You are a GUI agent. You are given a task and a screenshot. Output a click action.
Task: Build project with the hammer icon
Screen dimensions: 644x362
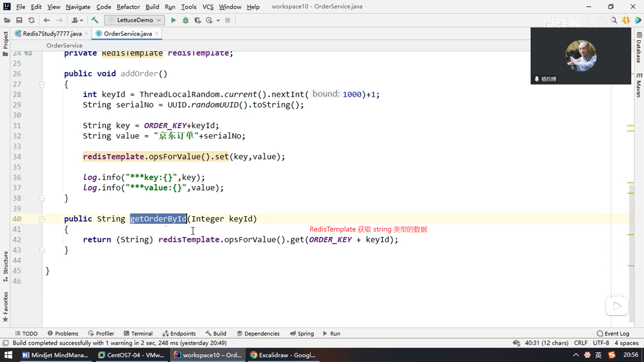coord(95,20)
